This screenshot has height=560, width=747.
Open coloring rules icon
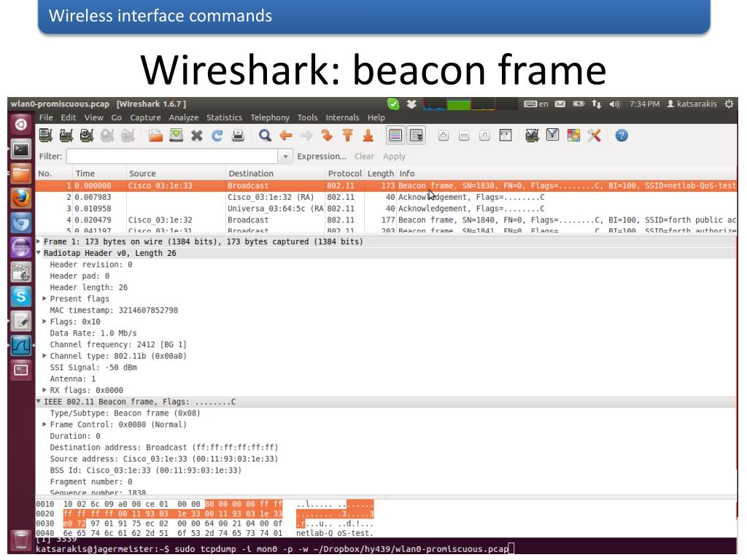pyautogui.click(x=573, y=136)
